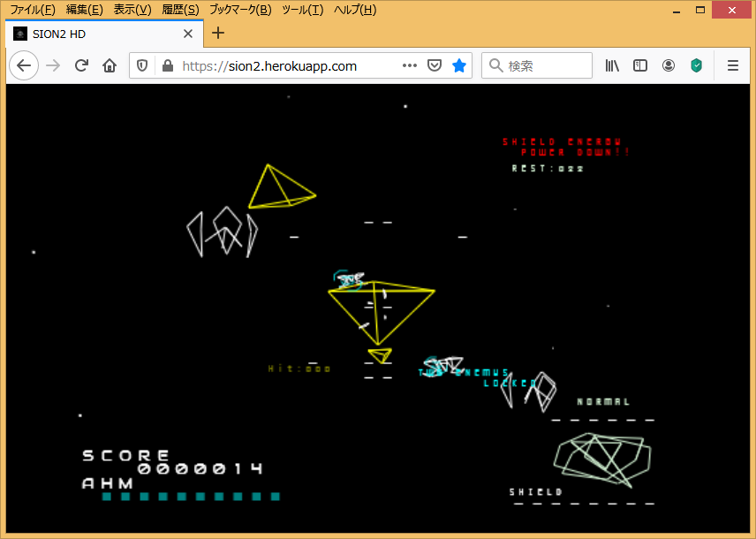Click the upper yellow pyramid enemy
This screenshot has height=539, width=756.
(x=282, y=186)
